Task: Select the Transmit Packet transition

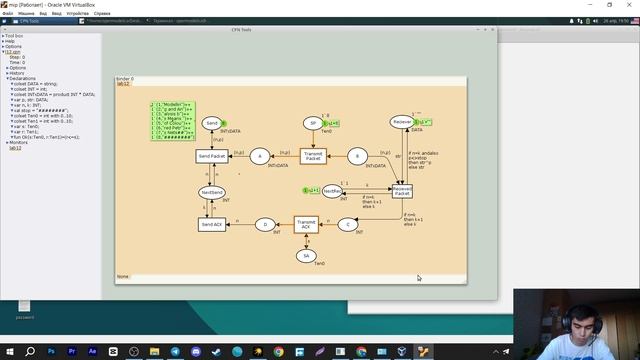Action: click(313, 156)
